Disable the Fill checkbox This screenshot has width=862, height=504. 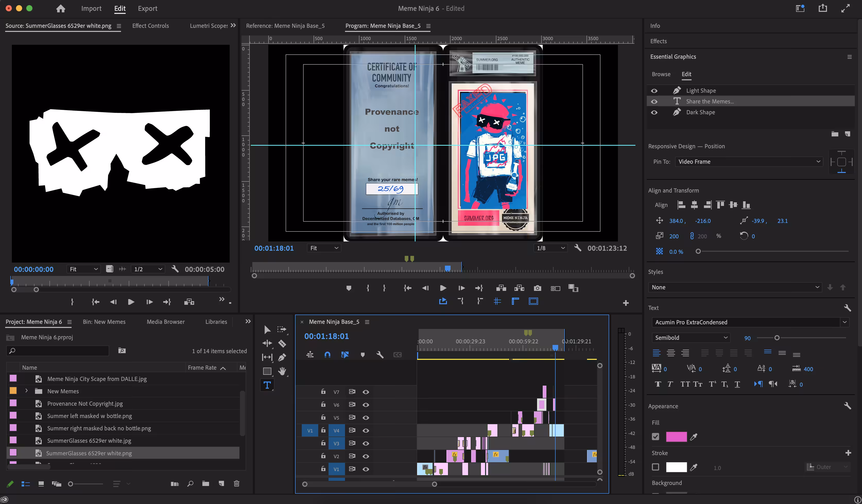point(656,437)
